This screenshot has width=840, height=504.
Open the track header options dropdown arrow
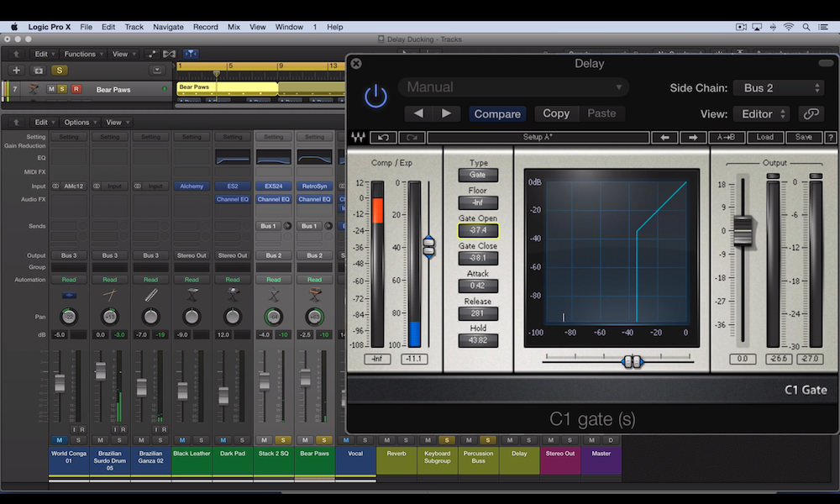coord(157,71)
